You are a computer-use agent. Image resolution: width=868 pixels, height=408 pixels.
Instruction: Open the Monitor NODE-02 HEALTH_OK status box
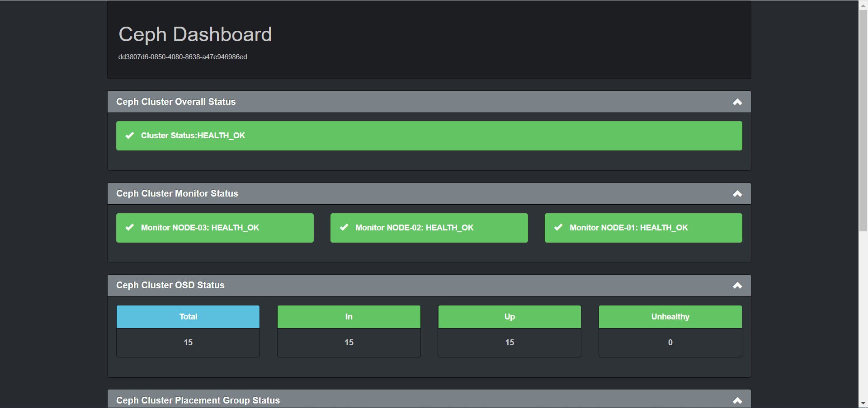click(429, 228)
